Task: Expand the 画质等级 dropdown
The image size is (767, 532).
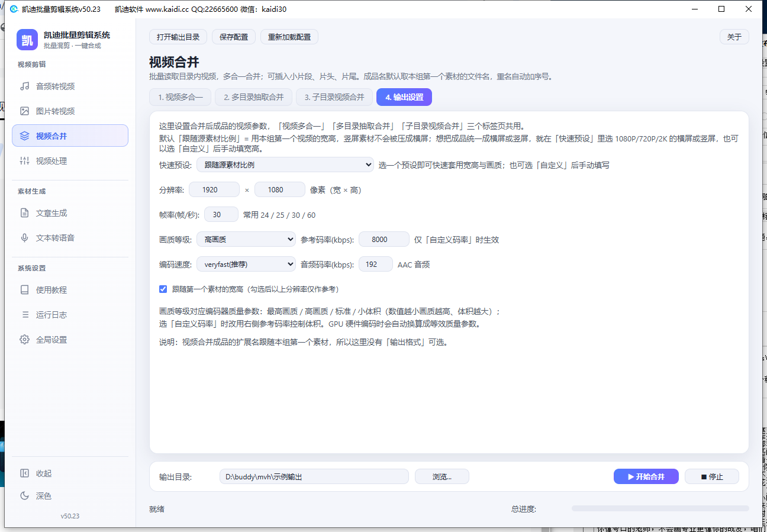Action: point(246,239)
